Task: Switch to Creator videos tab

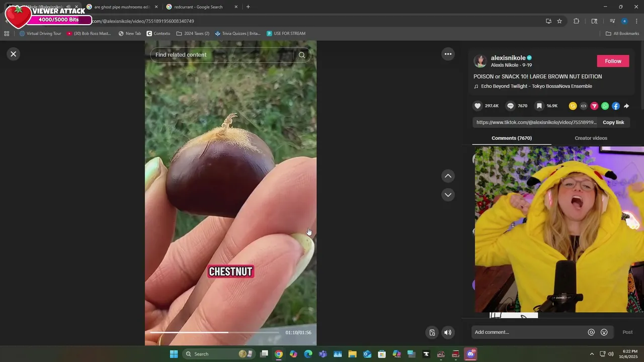Action: [591, 138]
